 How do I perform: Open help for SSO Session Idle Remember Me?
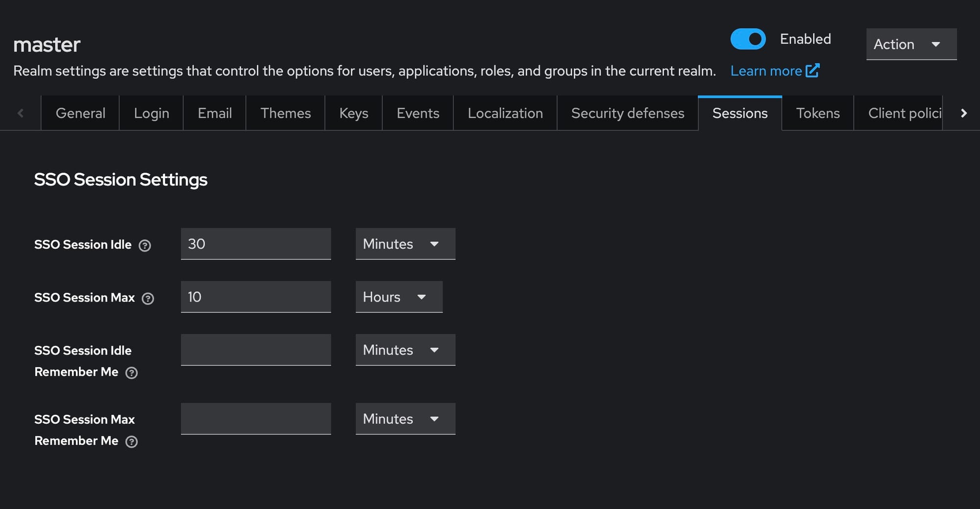coord(131,373)
